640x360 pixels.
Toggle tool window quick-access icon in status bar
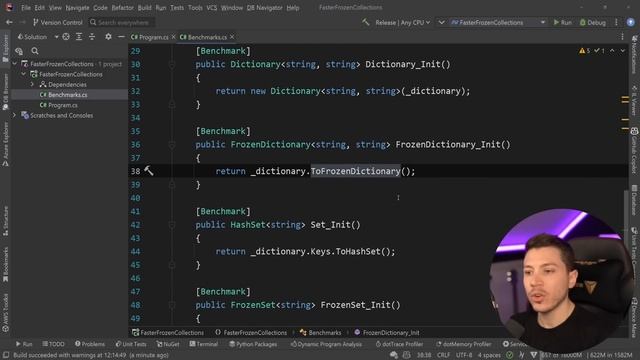[6, 355]
